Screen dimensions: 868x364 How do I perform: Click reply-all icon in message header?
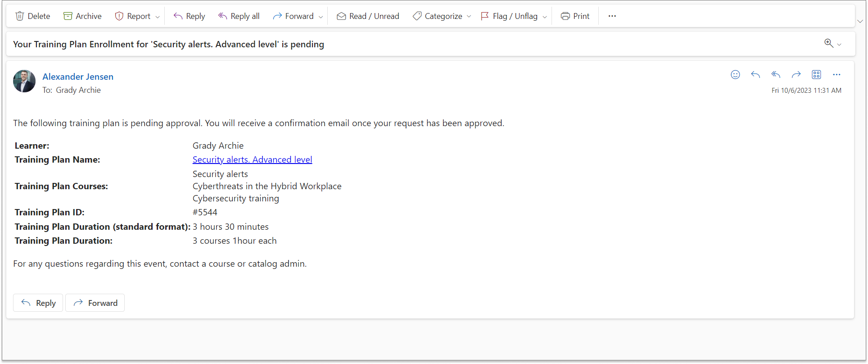point(776,75)
